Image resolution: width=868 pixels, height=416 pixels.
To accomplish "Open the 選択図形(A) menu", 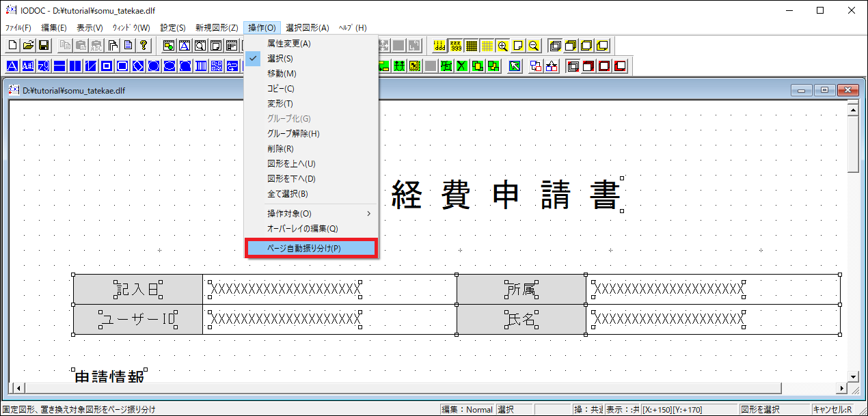I will tap(308, 28).
